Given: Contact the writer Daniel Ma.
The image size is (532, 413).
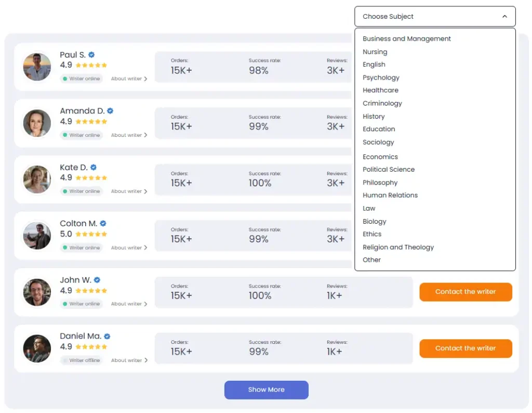Looking at the screenshot, I should coord(465,349).
